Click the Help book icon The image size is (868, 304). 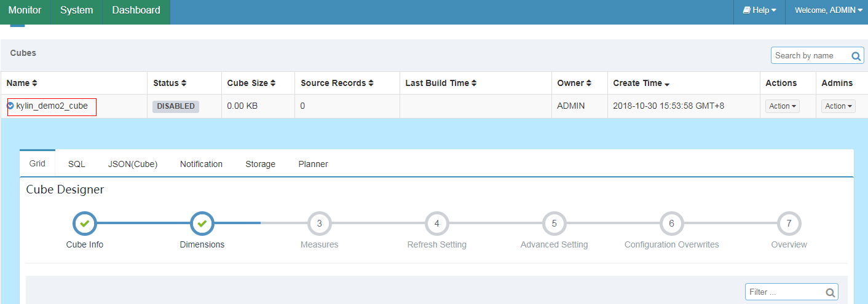click(746, 10)
